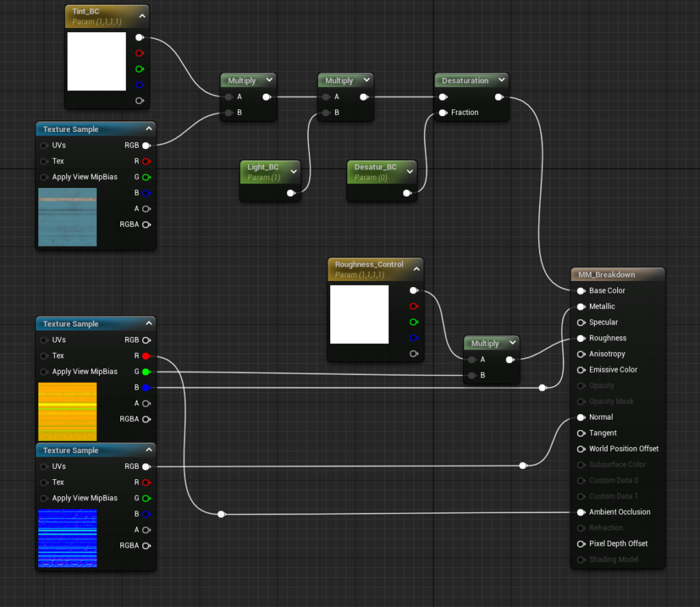Viewport: 700px width, 607px height.
Task: Click the green output pin on Roughness_Control
Action: click(x=413, y=322)
